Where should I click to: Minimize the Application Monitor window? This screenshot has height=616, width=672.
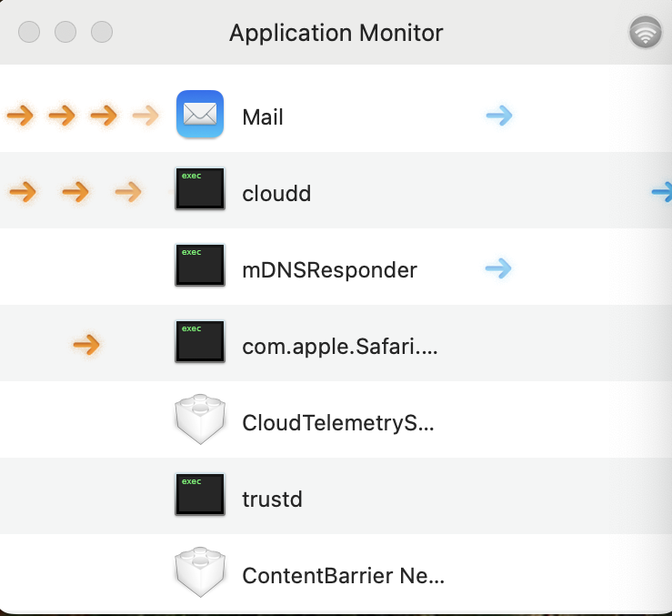[65, 32]
